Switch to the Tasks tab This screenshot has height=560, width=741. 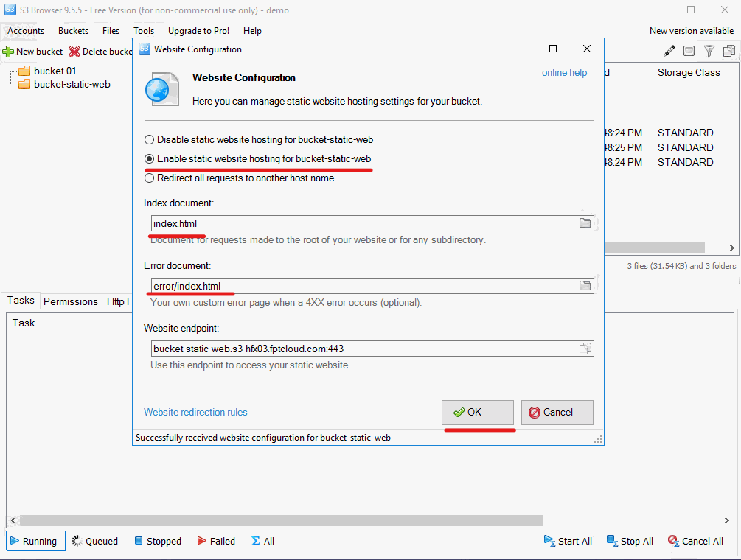21,301
